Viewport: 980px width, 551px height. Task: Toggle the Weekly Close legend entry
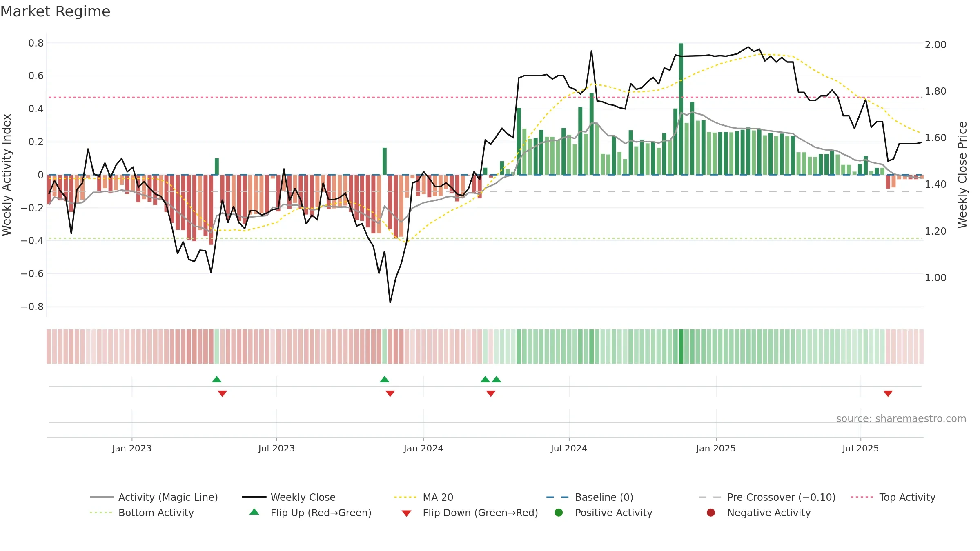click(x=289, y=497)
